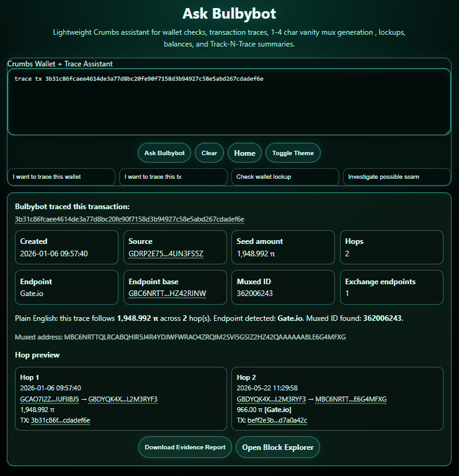Viewport: 459px width, 476px height.
Task: Open the traced transaction hash link
Action: tap(130, 219)
